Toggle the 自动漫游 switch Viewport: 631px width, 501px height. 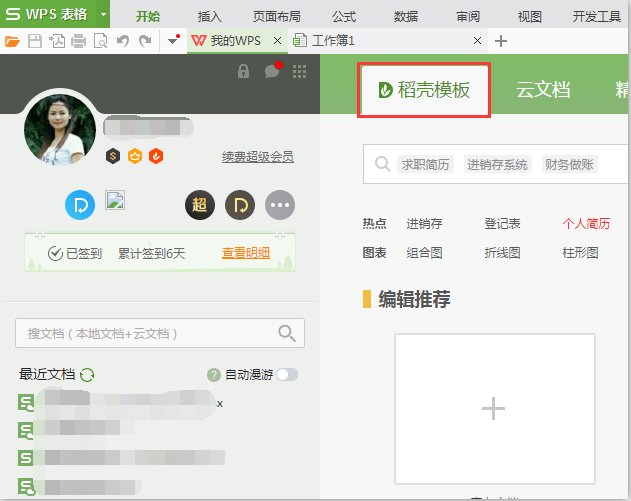[x=287, y=375]
